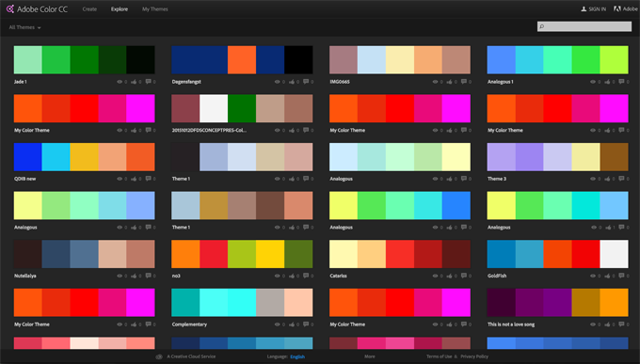Like the QDIB new theme
The image size is (640, 364).
tap(134, 179)
